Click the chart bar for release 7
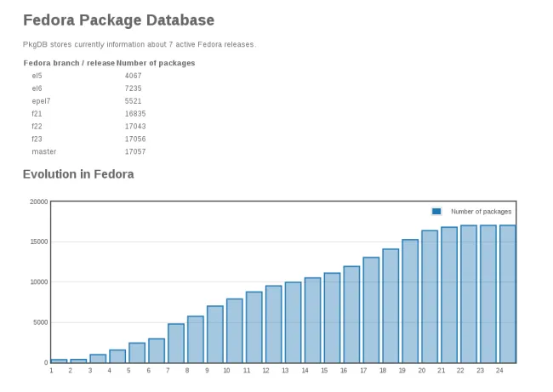 pyautogui.click(x=176, y=343)
